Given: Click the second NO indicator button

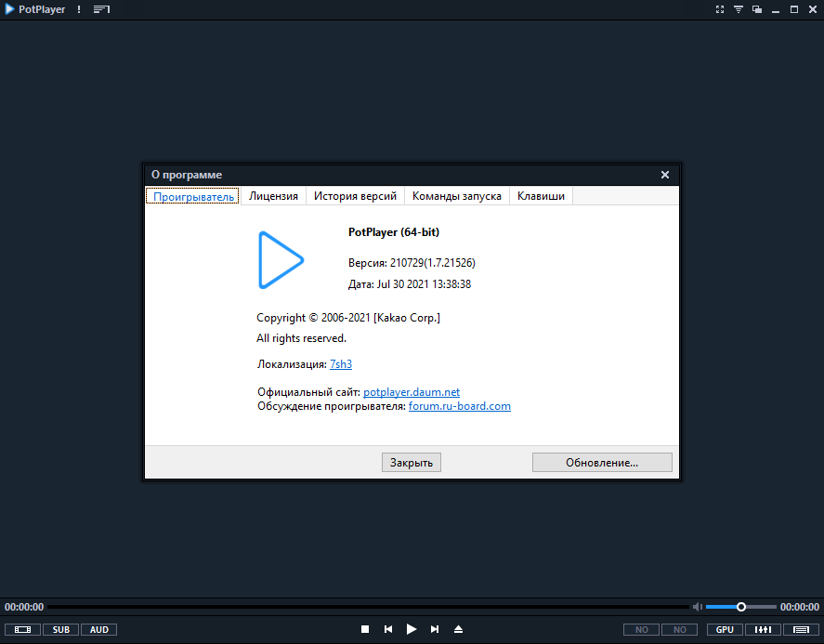Looking at the screenshot, I should pos(679,629).
